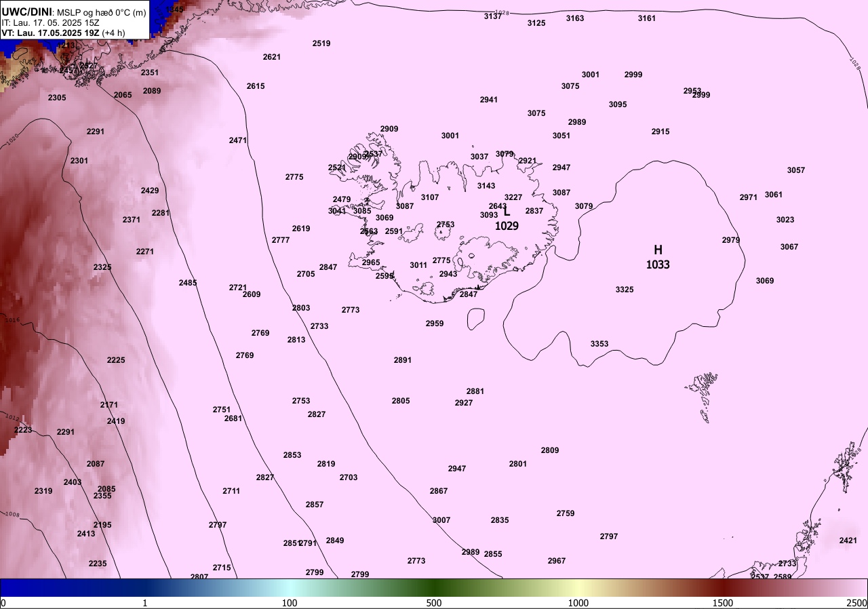Select the 2171 value label
Viewport: 868px width, 609px height.
(x=109, y=405)
